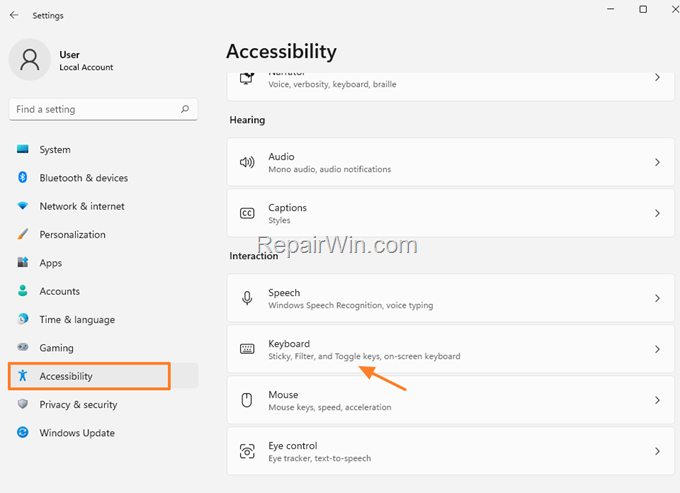Expand Narrator settings chevron

click(x=657, y=78)
